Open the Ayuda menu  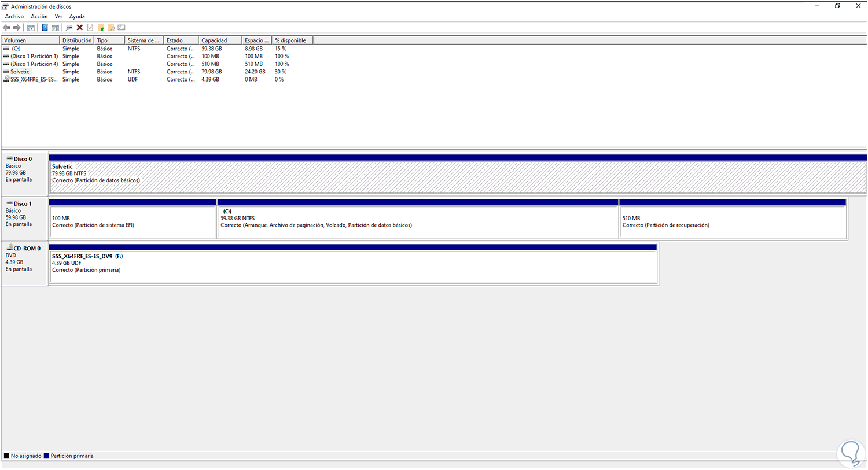coord(76,16)
